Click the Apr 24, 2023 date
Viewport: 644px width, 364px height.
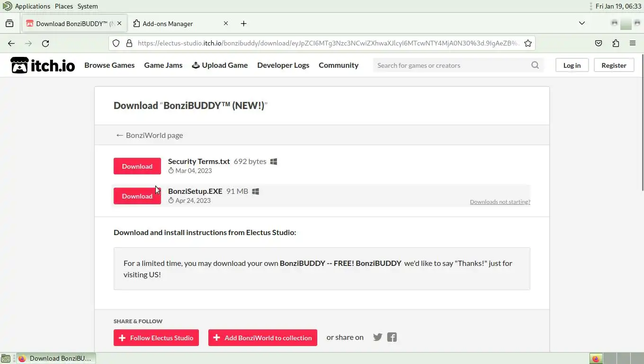pos(193,200)
